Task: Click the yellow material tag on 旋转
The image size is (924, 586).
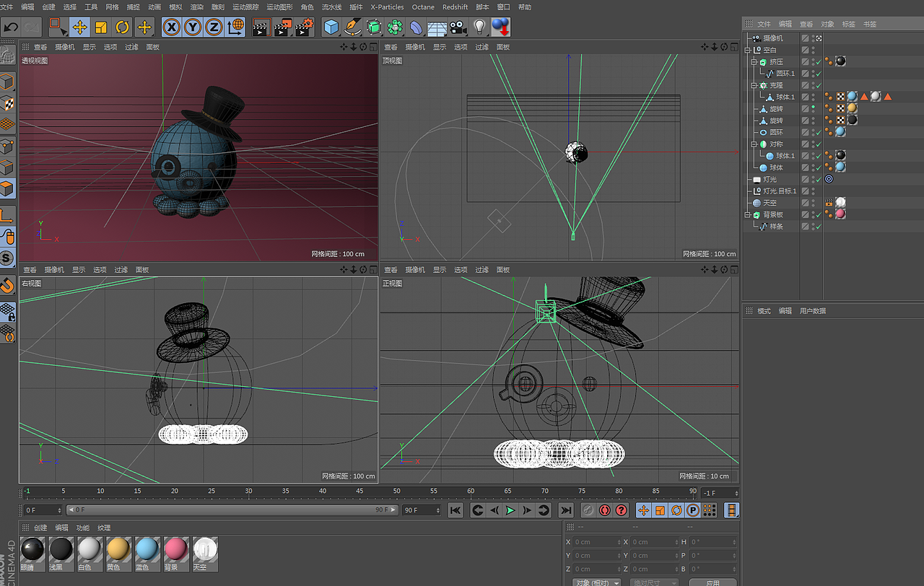Action: [852, 109]
